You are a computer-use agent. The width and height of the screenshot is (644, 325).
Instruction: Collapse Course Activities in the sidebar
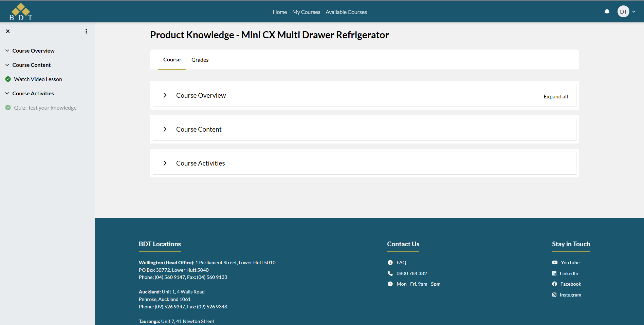coord(7,93)
